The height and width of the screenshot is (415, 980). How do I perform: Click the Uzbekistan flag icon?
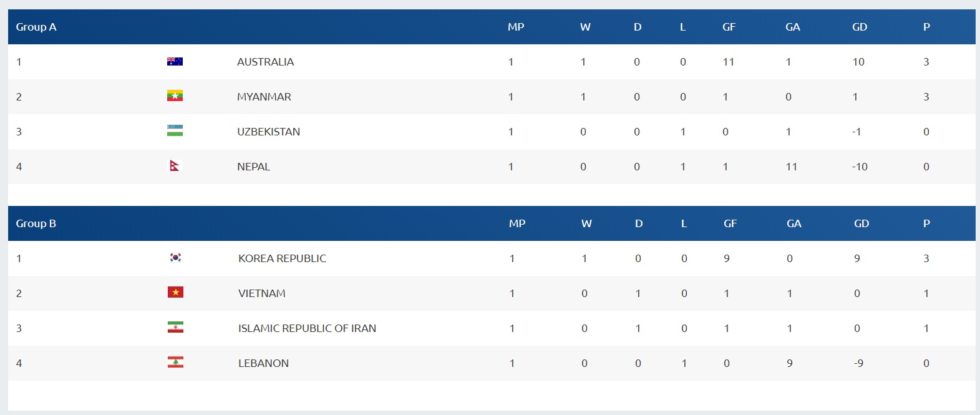(x=175, y=131)
